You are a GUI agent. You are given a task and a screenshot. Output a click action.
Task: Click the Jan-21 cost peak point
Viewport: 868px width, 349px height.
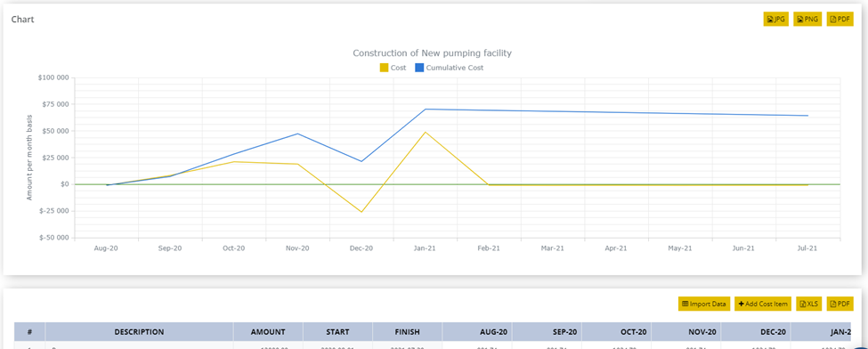point(426,132)
